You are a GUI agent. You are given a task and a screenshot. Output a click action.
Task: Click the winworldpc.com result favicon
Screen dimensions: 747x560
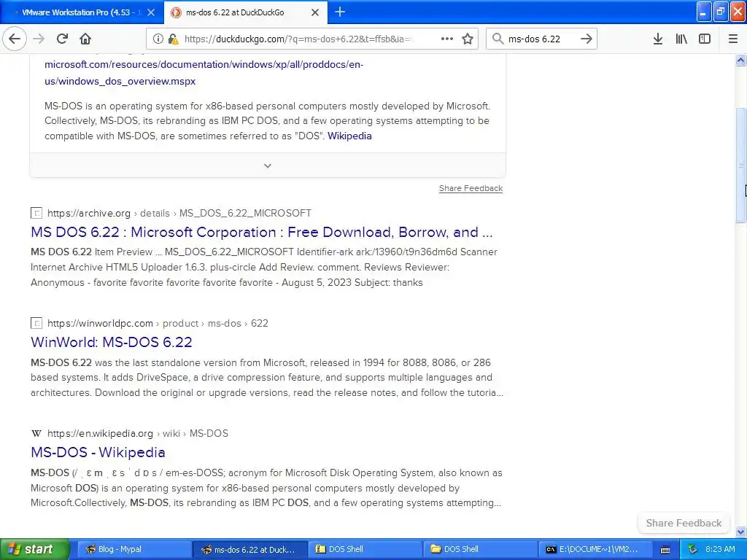tap(36, 323)
